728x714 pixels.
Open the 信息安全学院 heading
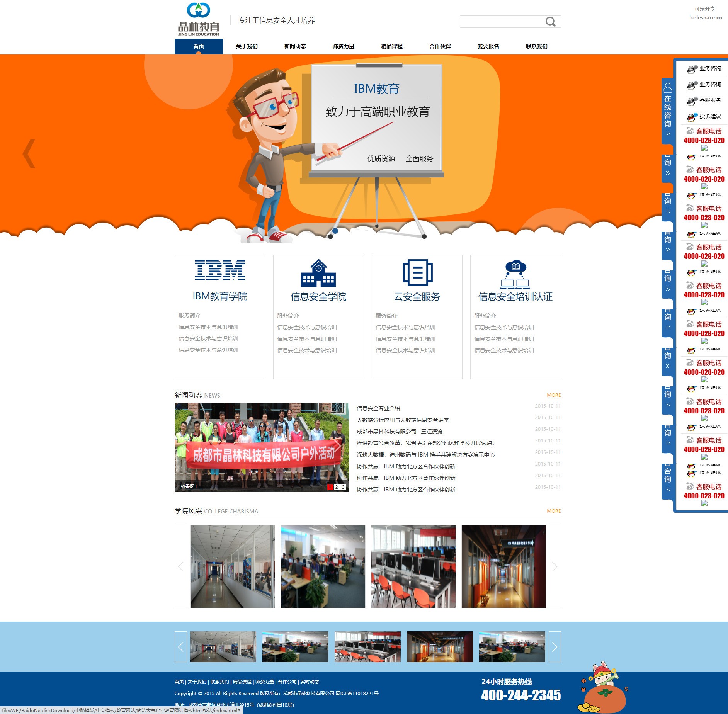[x=318, y=297]
